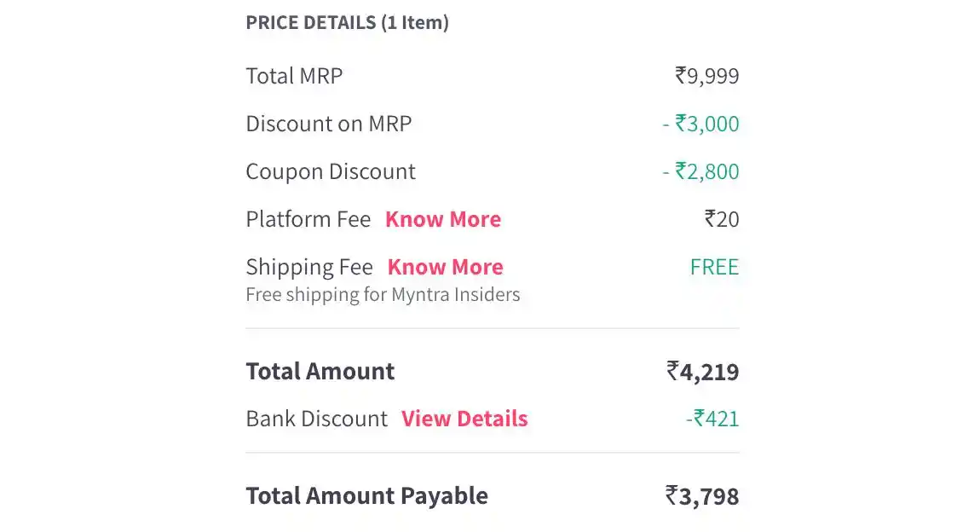Select the Coupon Discount label
980x532 pixels.
(331, 171)
